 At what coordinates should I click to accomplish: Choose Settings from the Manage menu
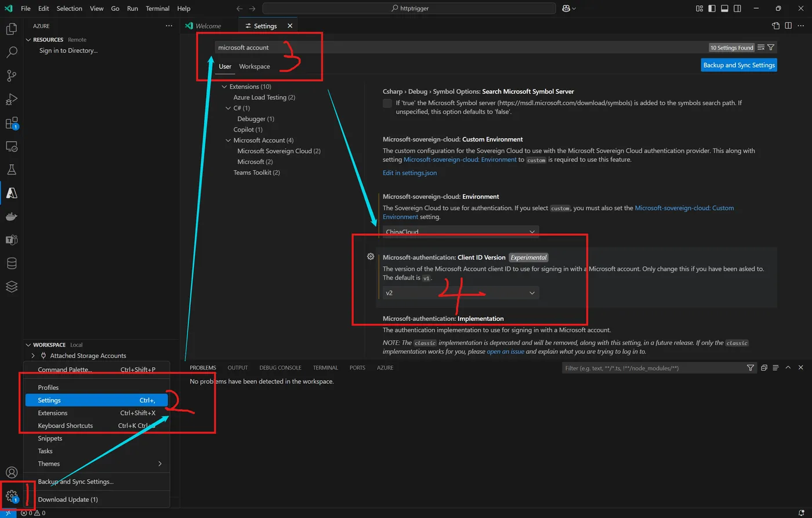click(97, 400)
